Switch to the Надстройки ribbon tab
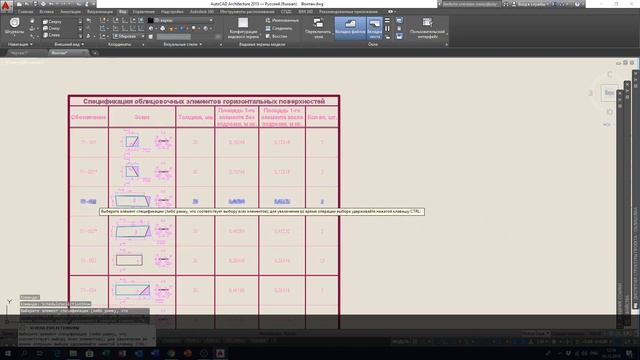The height and width of the screenshot is (360, 640). [x=172, y=12]
